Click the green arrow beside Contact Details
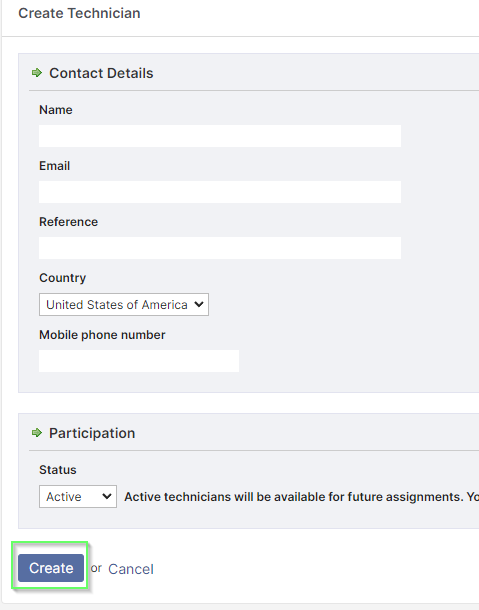The height and width of the screenshot is (610, 479). [x=37, y=73]
